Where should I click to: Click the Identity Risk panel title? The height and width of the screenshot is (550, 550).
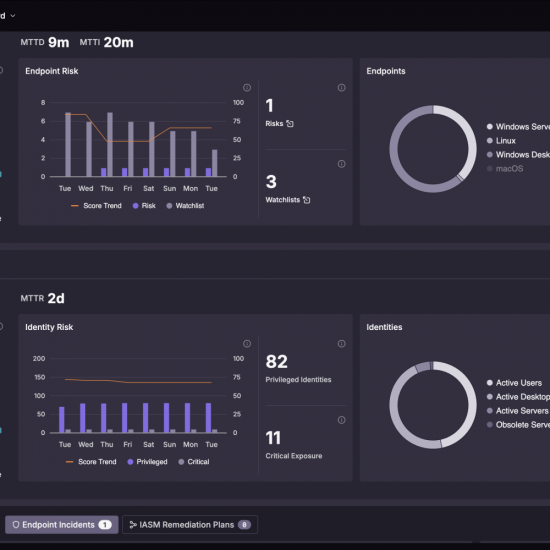[49, 327]
